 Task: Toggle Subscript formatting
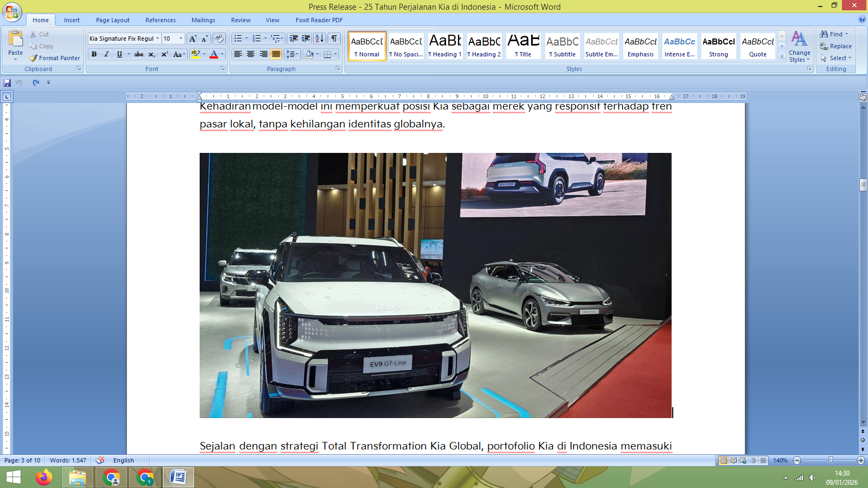(x=151, y=54)
